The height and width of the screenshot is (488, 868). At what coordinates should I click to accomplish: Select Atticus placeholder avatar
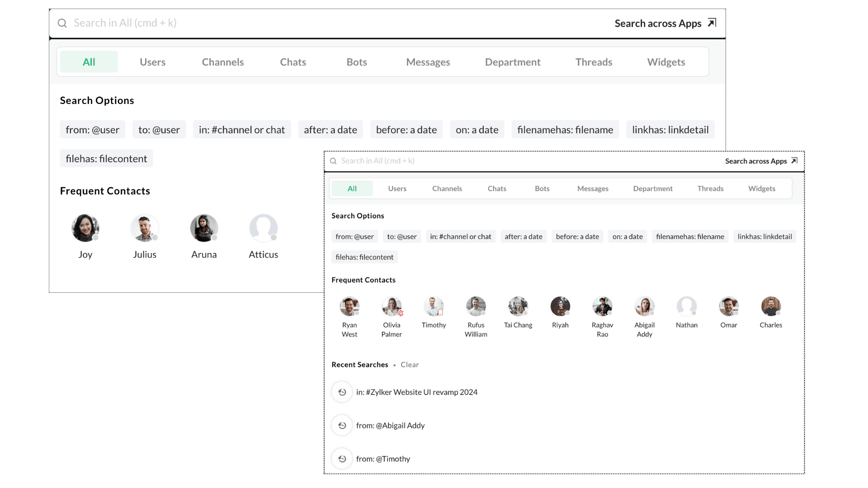coord(263,228)
